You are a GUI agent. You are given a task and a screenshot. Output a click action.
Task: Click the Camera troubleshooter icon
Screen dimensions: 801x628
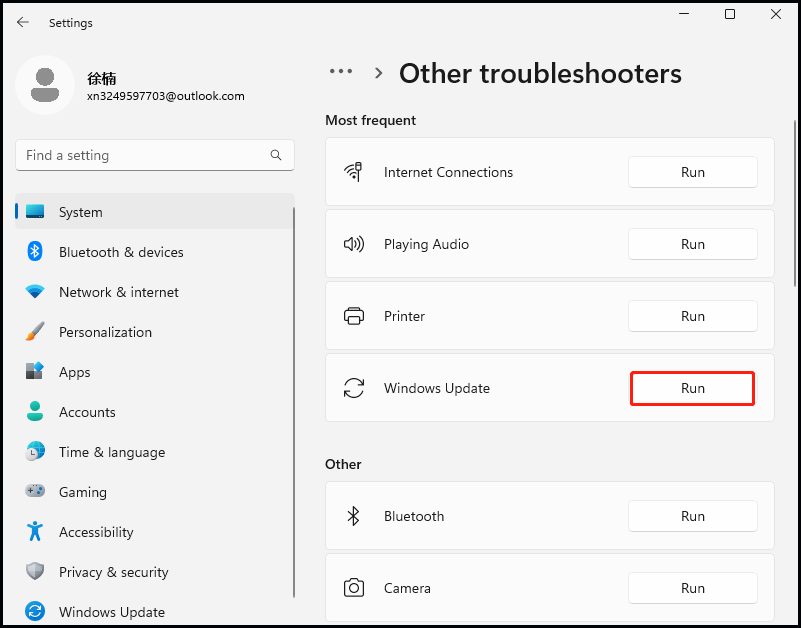pos(354,588)
